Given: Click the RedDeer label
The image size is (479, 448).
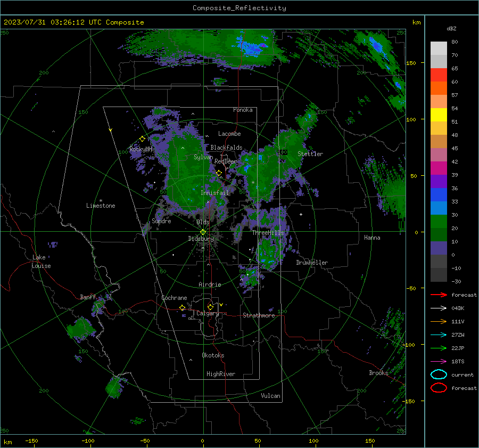Looking at the screenshot, I should (x=226, y=161).
